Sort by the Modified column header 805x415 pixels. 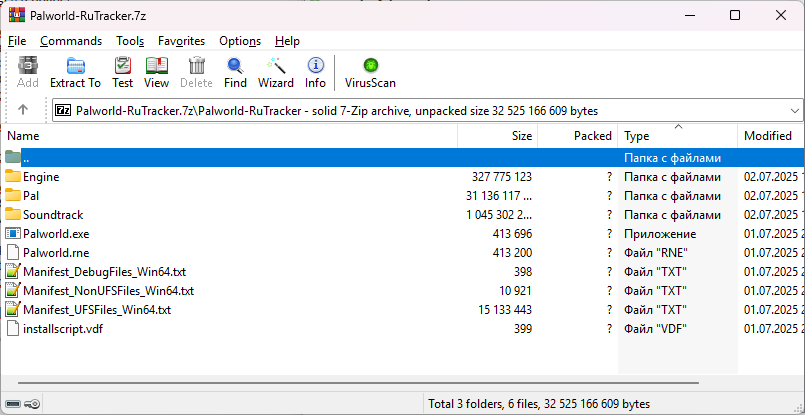coord(771,136)
